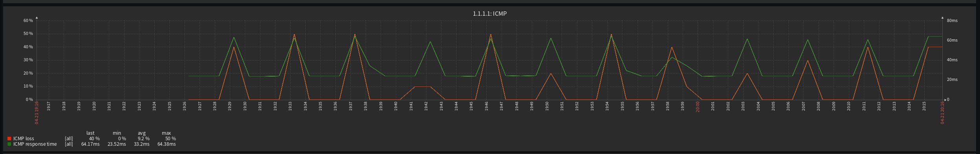Click the green ICMP response time swatch
This screenshot has width=980, height=154.
(9, 144)
